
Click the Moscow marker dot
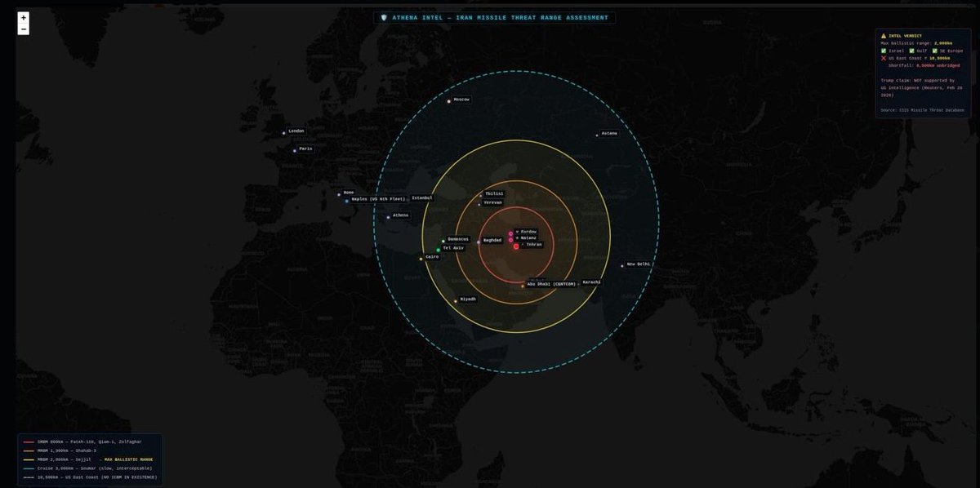[449, 101]
